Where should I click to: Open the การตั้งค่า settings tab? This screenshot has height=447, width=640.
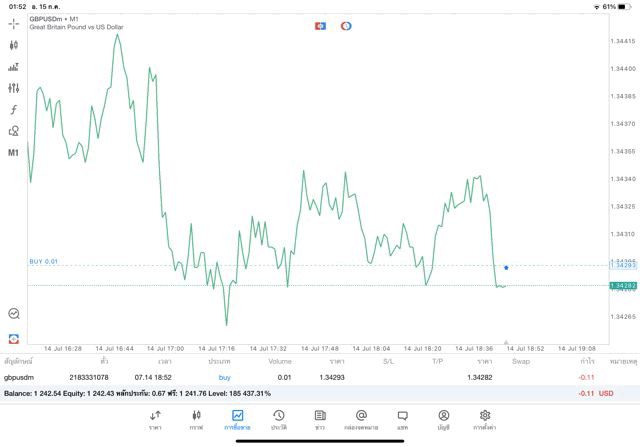[x=485, y=419]
